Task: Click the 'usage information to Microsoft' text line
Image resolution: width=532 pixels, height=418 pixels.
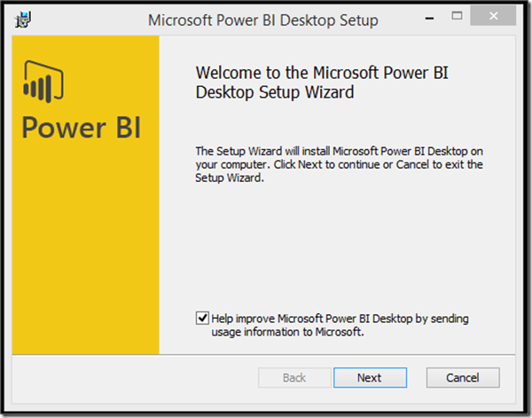Action: click(x=286, y=332)
